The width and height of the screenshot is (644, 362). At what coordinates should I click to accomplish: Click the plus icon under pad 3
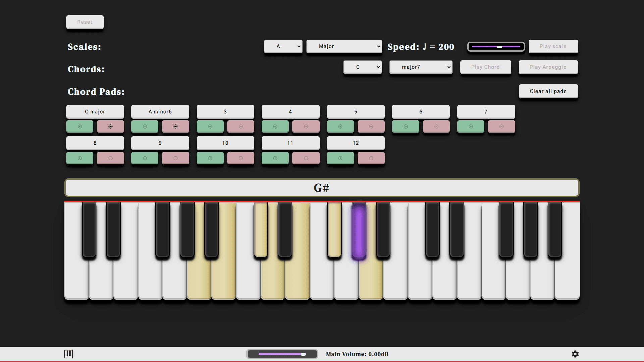[210, 127]
